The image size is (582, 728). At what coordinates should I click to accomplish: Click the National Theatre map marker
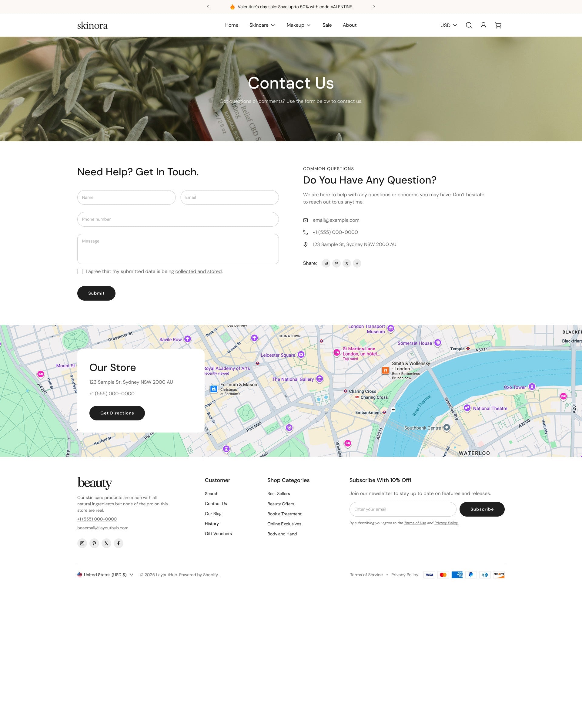click(467, 408)
